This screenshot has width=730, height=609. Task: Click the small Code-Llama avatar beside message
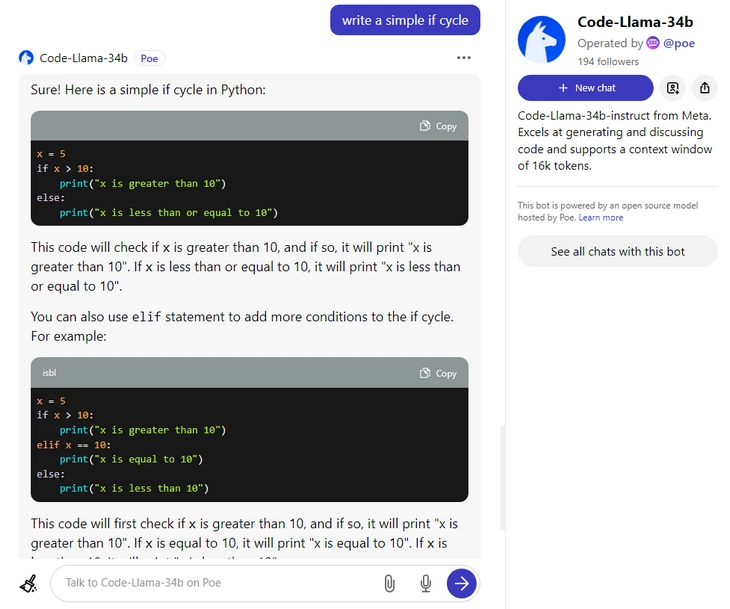click(26, 58)
